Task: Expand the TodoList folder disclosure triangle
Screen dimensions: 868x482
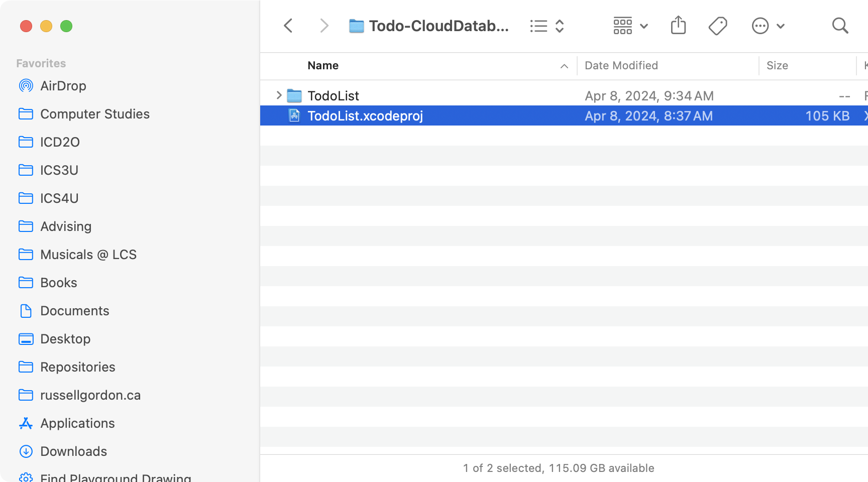Action: [278, 95]
